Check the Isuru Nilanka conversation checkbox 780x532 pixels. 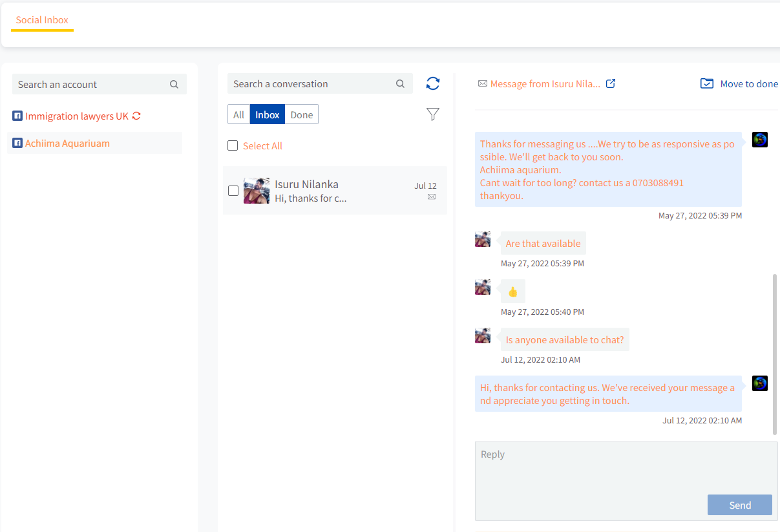pyautogui.click(x=233, y=191)
